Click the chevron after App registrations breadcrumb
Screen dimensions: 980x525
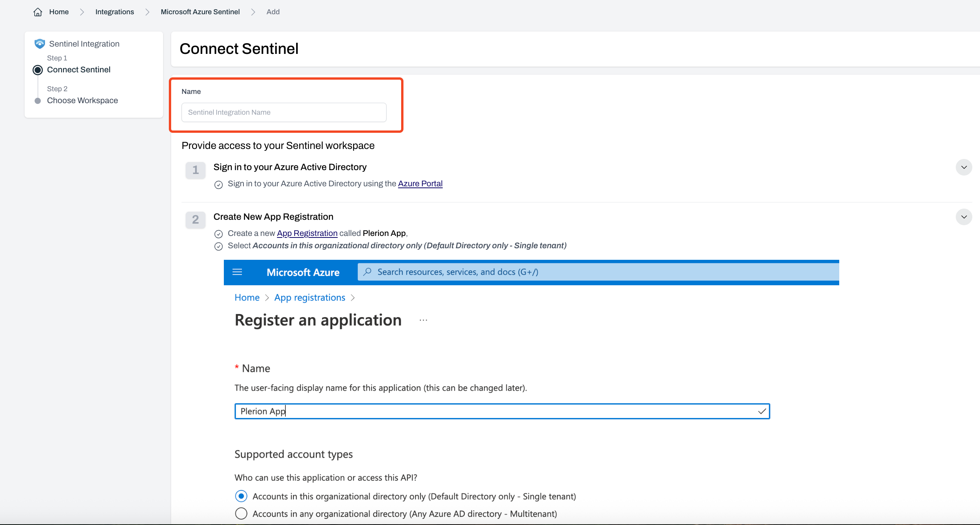pyautogui.click(x=353, y=298)
